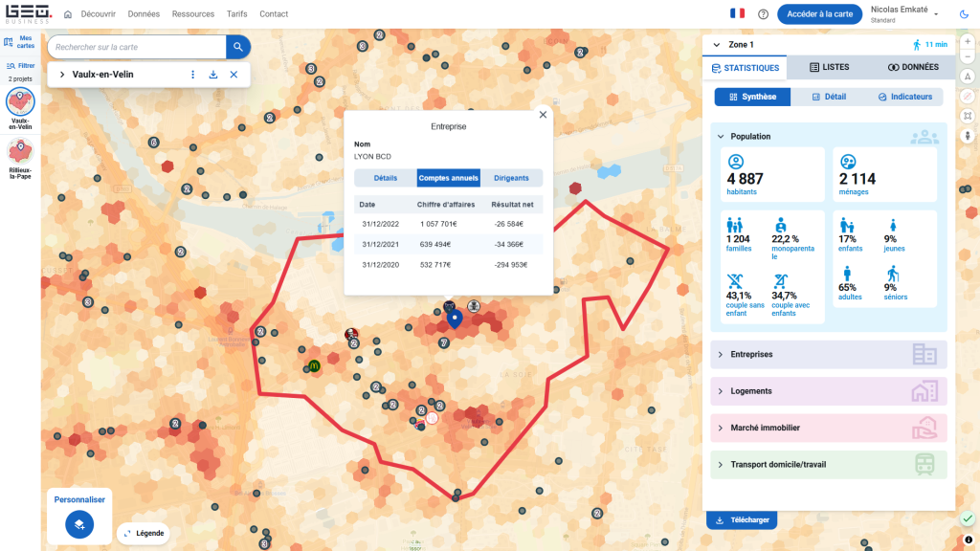
Task: Switch to the Détail view
Action: click(x=829, y=97)
